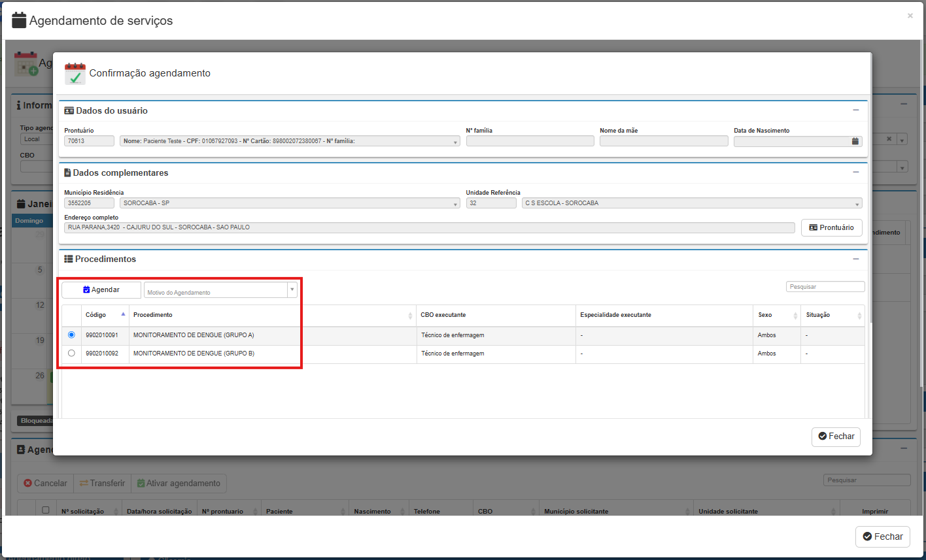926x560 pixels.
Task: Collapse the Dados do usuário panel
Action: (855, 110)
